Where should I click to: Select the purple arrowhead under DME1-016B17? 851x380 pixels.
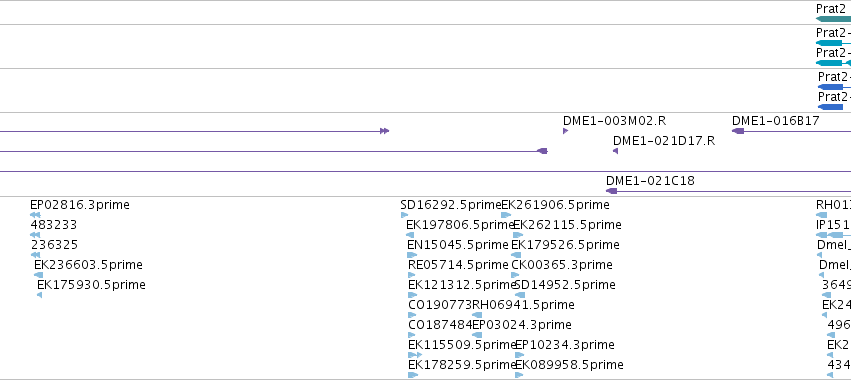(738, 131)
